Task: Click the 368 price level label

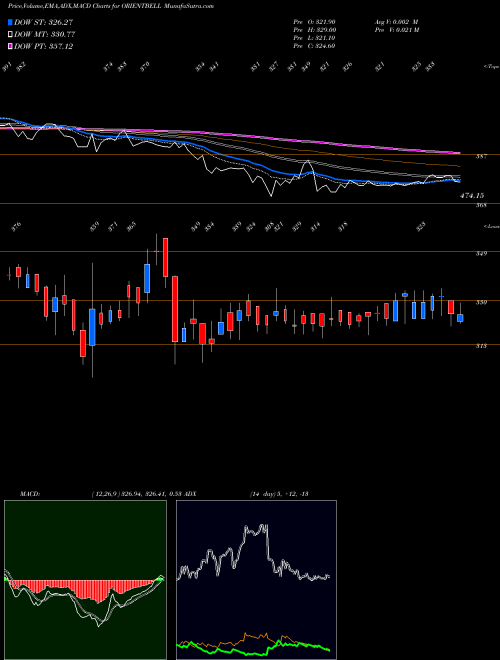Action: [481, 205]
